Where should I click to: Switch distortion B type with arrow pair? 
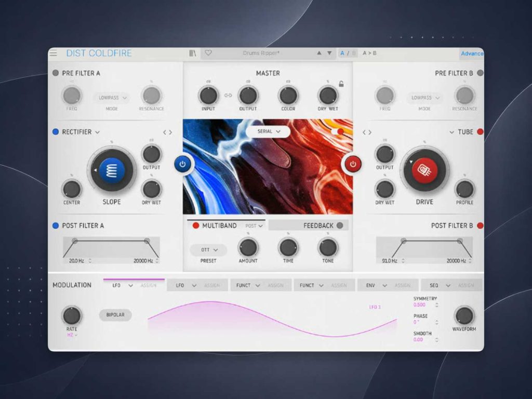pos(367,132)
